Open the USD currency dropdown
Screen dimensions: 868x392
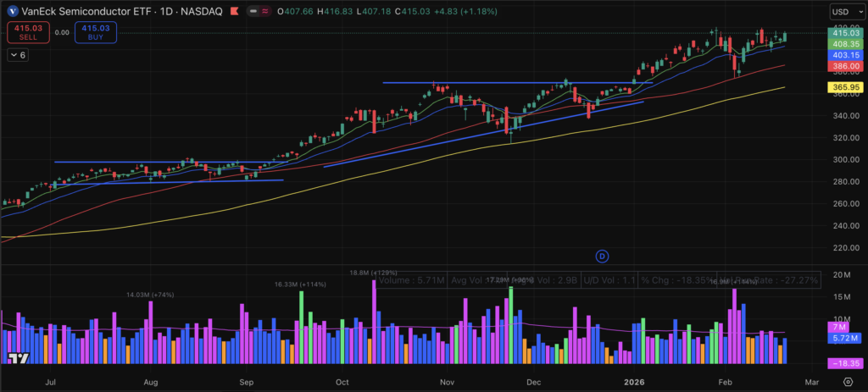click(x=845, y=12)
